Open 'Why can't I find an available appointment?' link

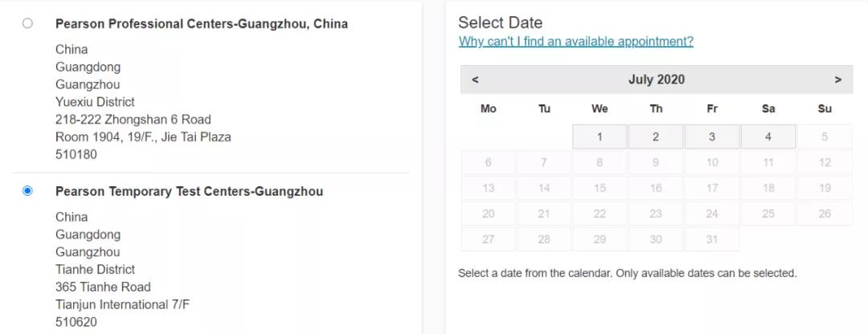coord(575,42)
